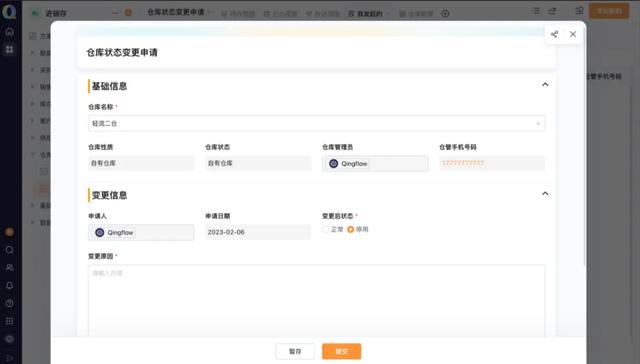
Task: Click inside the 变更原因 text area
Action: point(316,301)
